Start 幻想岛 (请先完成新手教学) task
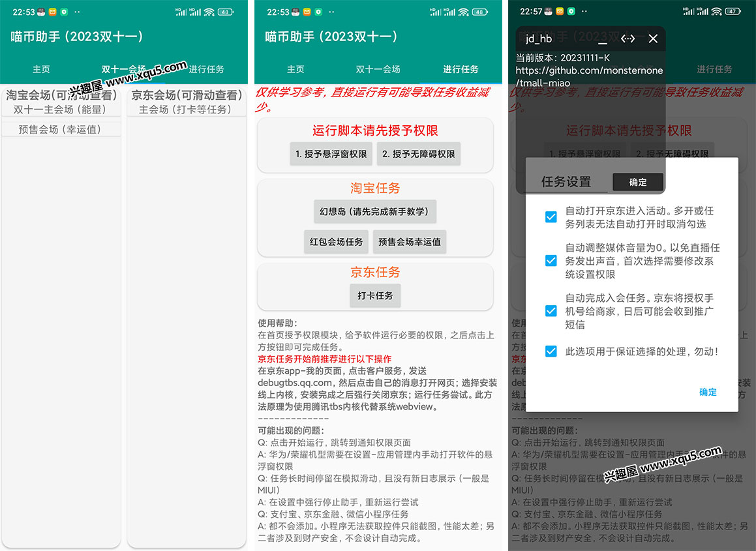 click(374, 212)
